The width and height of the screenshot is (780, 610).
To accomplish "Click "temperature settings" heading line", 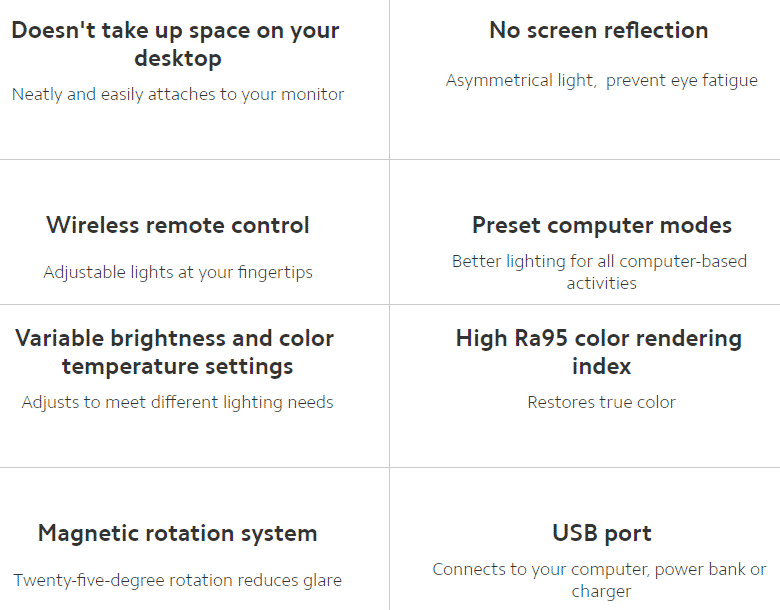I will 178,366.
